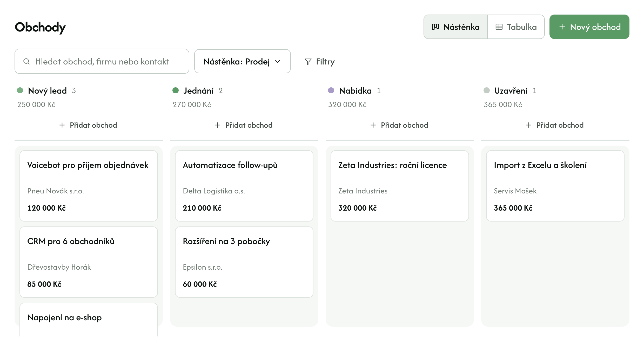Open the Automatizace follow-upů deal card
The width and height of the screenshot is (644, 364).
pos(244,186)
